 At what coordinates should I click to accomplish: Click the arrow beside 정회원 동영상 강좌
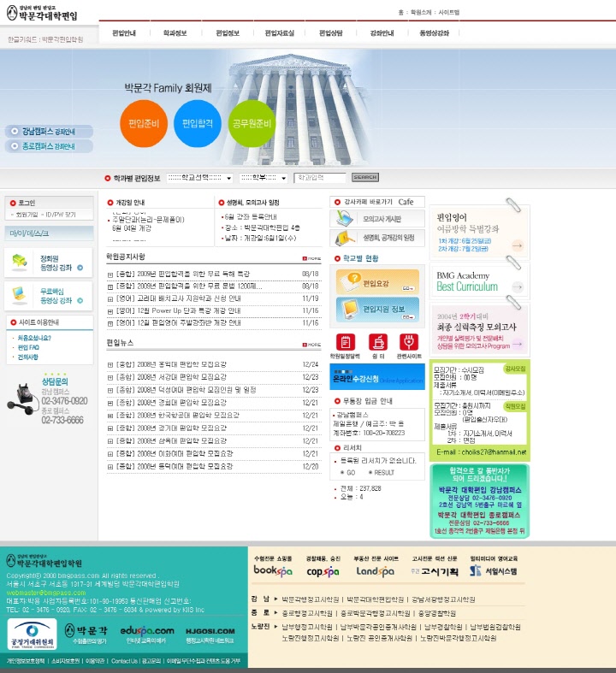pos(80,268)
